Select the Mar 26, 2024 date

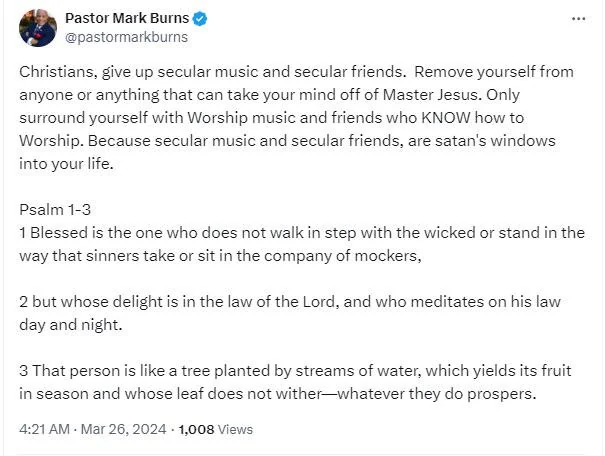tap(123, 429)
